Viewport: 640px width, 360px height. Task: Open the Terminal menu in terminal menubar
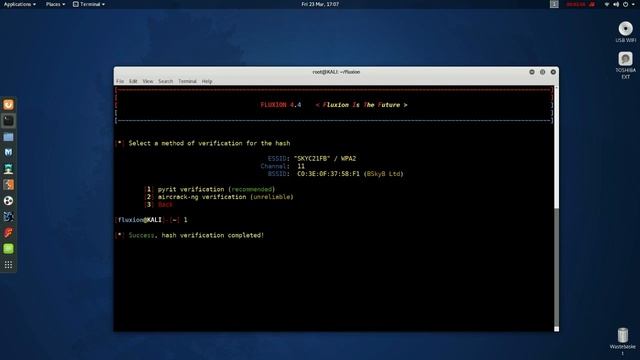187,81
